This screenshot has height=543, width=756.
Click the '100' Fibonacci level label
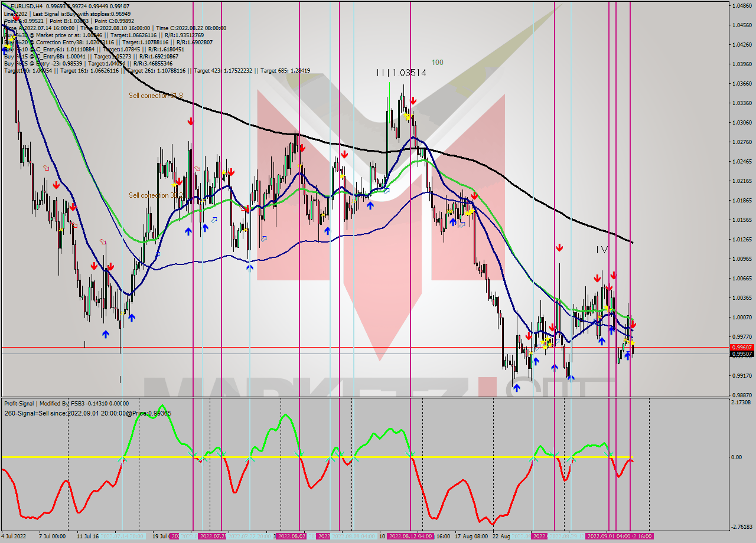pyautogui.click(x=437, y=62)
